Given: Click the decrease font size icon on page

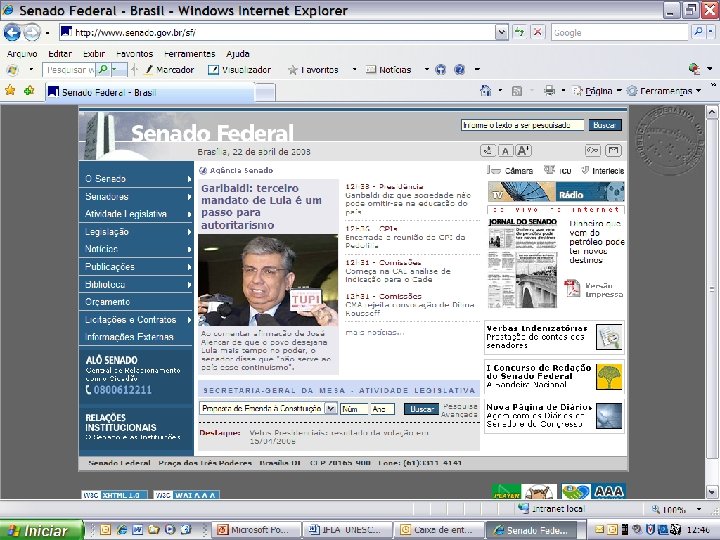Looking at the screenshot, I should (488, 150).
